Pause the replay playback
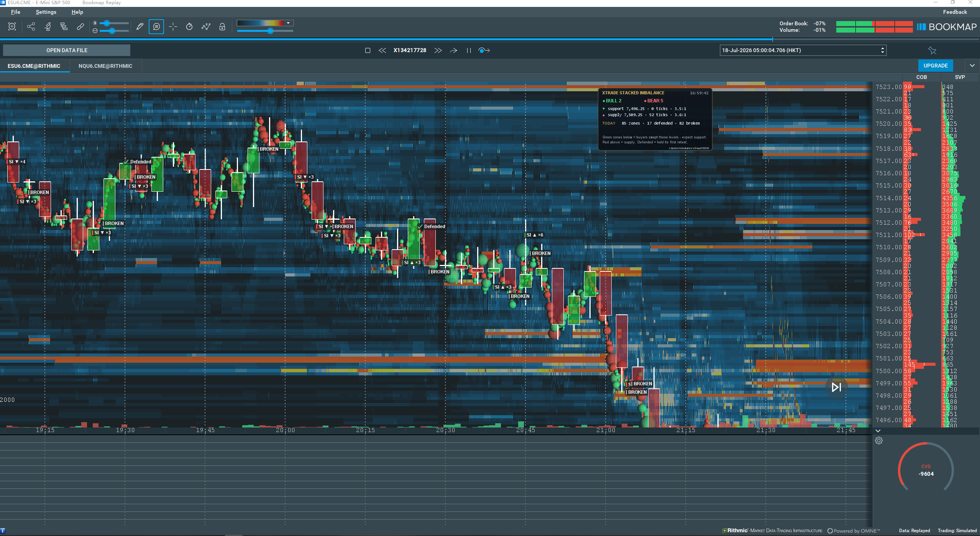 (469, 50)
